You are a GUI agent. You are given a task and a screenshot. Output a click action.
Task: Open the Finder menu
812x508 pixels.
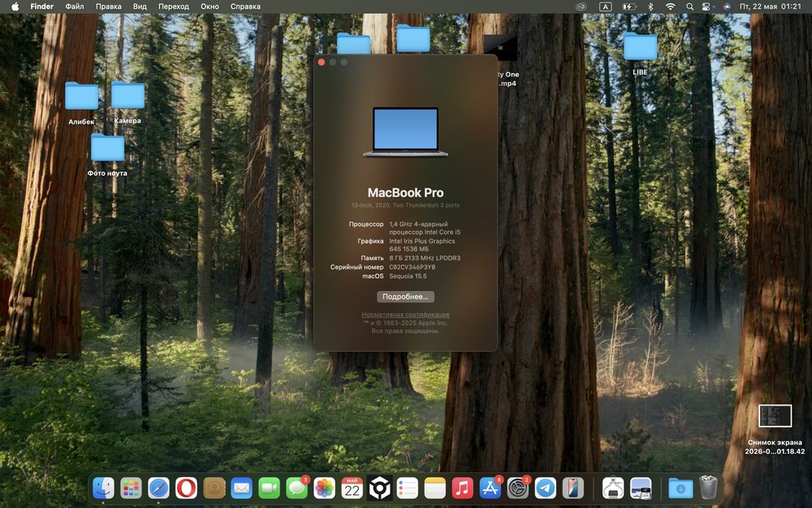coord(42,7)
